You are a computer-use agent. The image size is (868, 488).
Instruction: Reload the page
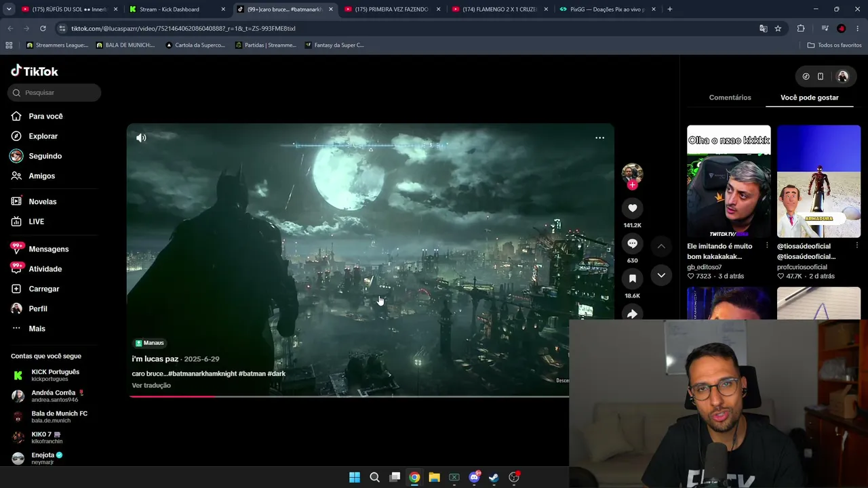click(43, 28)
